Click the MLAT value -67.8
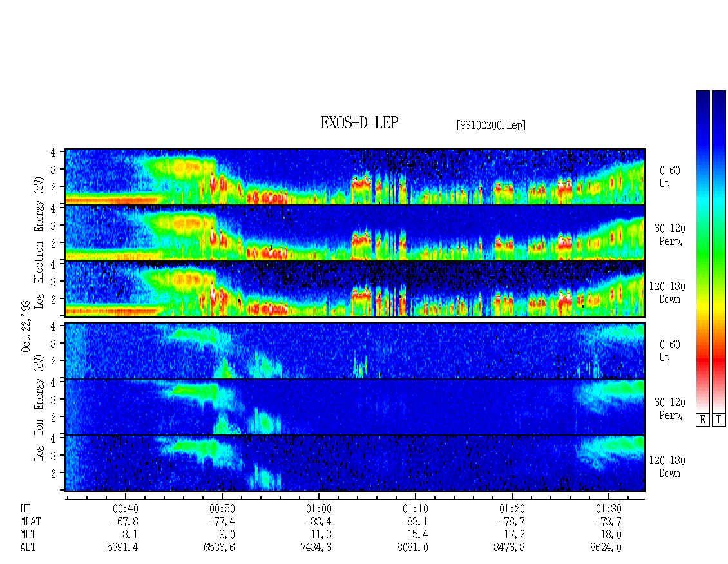Image resolution: width=728 pixels, height=564 pixels. (126, 521)
